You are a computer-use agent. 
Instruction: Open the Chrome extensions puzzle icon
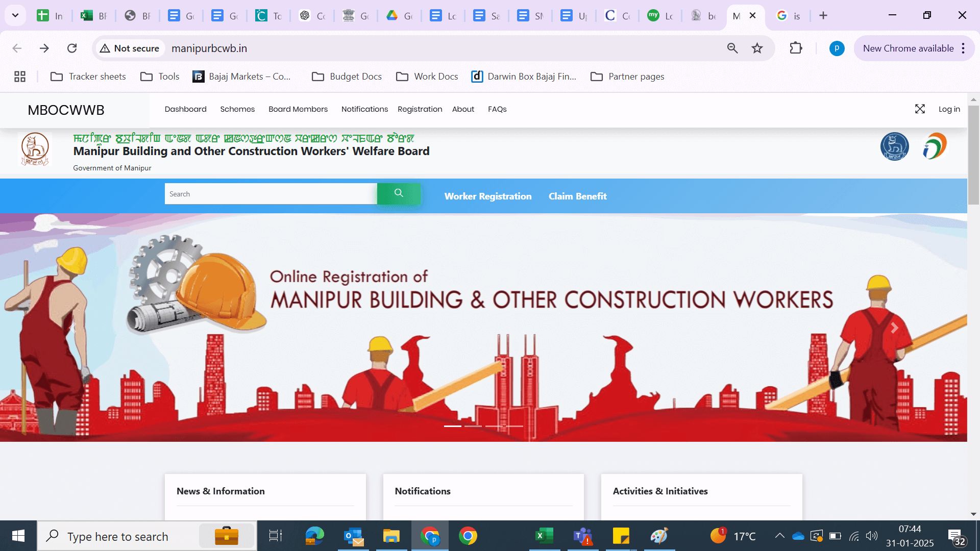pos(796,48)
